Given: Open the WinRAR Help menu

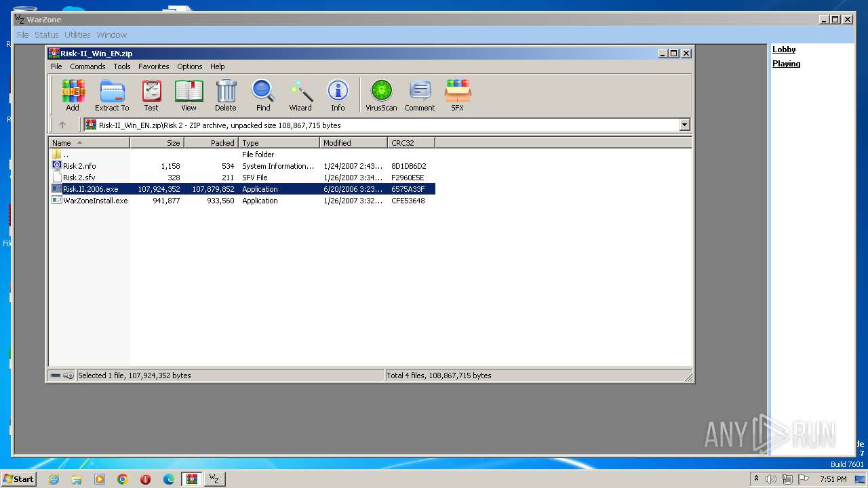Looking at the screenshot, I should (x=217, y=66).
